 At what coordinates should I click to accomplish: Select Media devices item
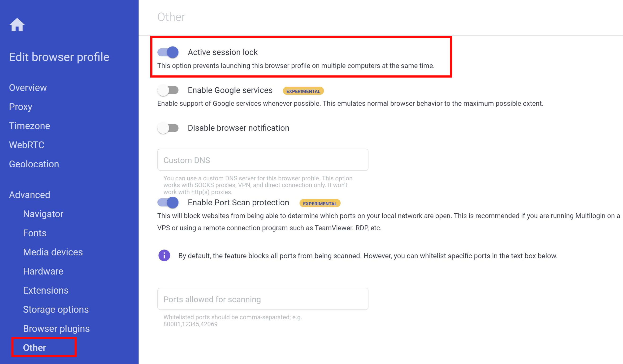coord(53,252)
